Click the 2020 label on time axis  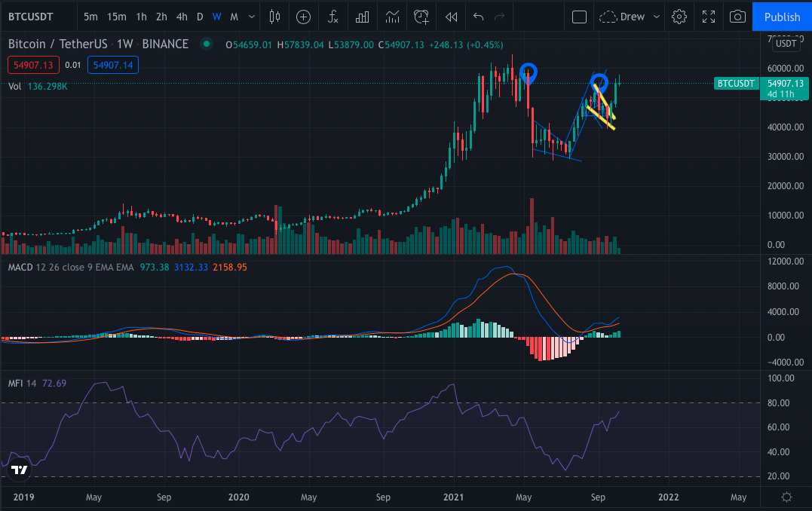[239, 497]
